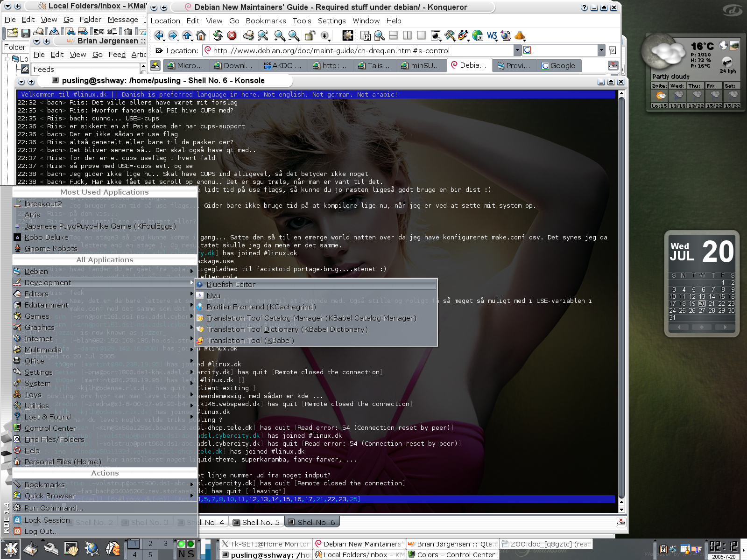The height and width of the screenshot is (560, 747).
Task: Split view top/bottom in Konqueror
Action: click(x=393, y=35)
